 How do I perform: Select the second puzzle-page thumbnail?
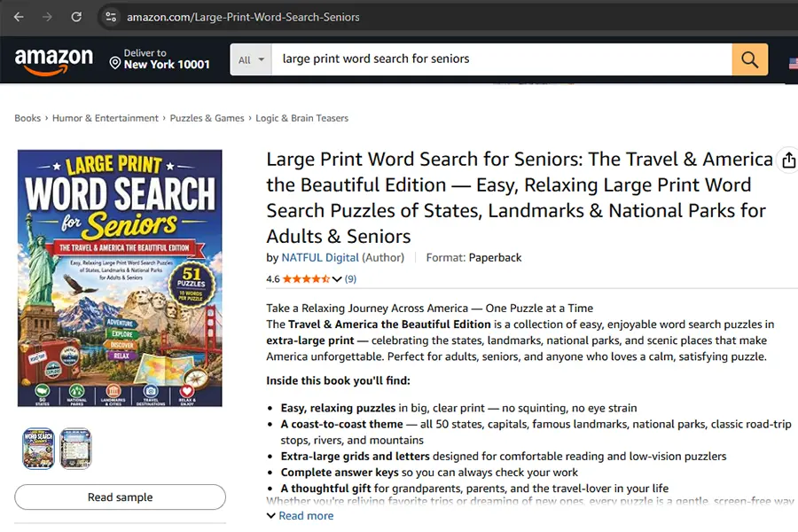(x=76, y=449)
